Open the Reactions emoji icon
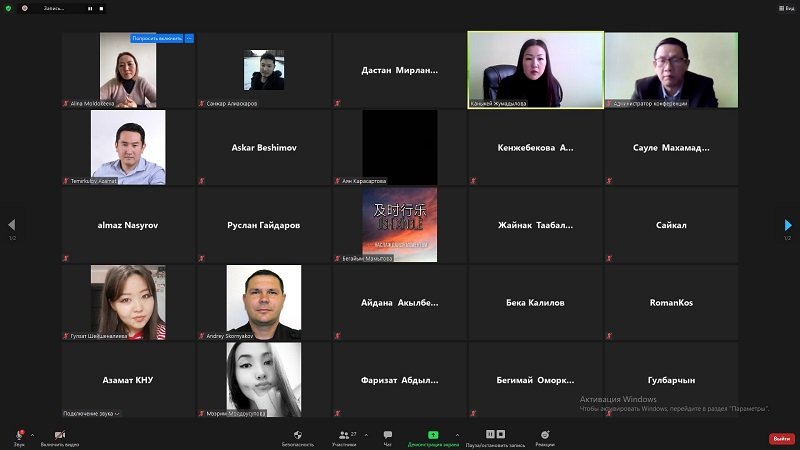The height and width of the screenshot is (450, 800). pos(545,435)
